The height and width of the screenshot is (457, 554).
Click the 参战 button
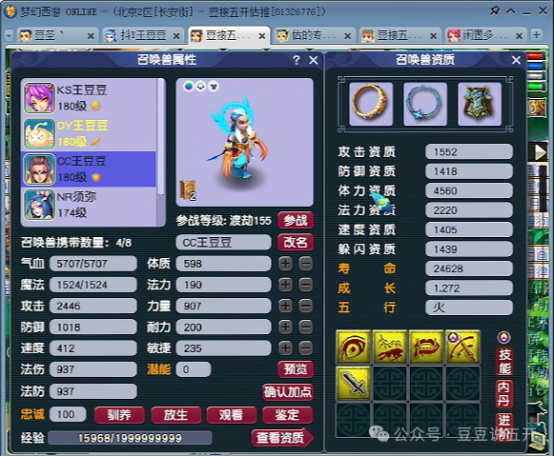[x=295, y=221]
